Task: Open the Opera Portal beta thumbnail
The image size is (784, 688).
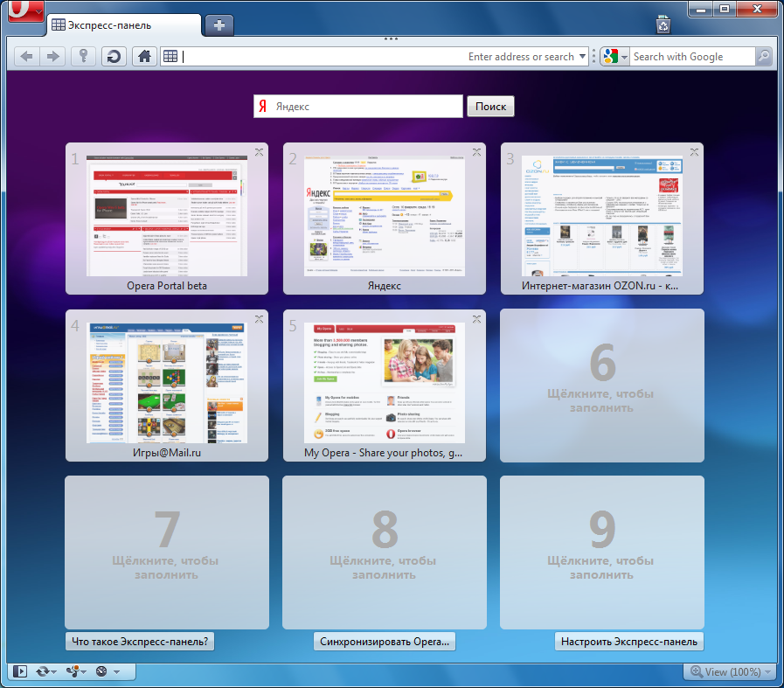Action: 166,216
